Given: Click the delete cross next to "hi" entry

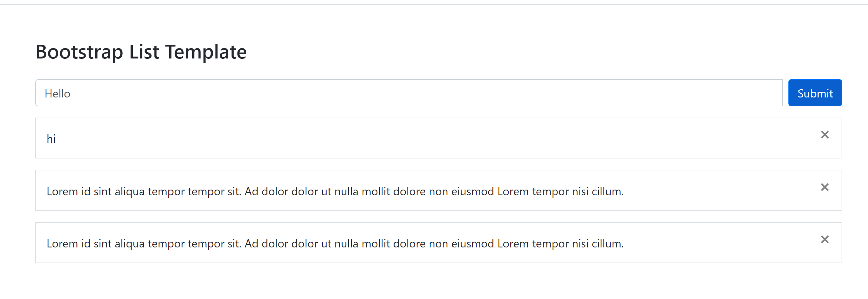Looking at the screenshot, I should 825,135.
